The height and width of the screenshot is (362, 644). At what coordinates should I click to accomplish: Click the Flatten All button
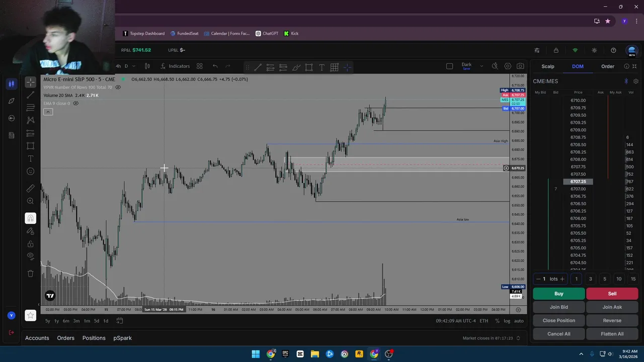[612, 334]
